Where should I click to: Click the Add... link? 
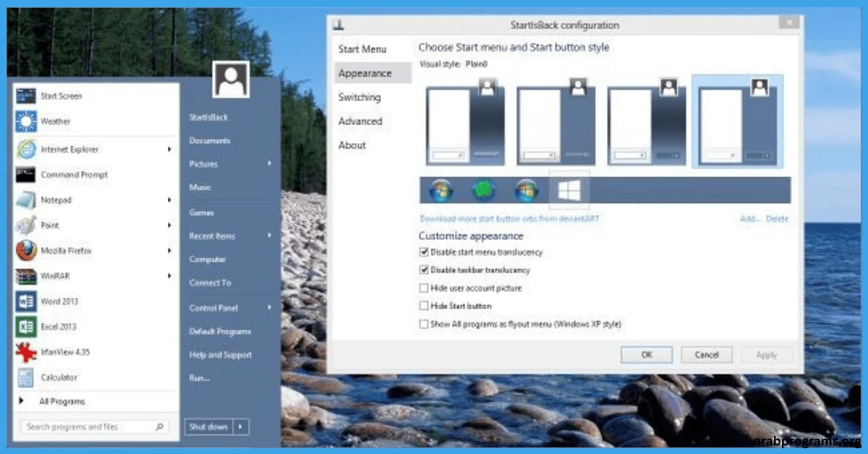pyautogui.click(x=750, y=218)
